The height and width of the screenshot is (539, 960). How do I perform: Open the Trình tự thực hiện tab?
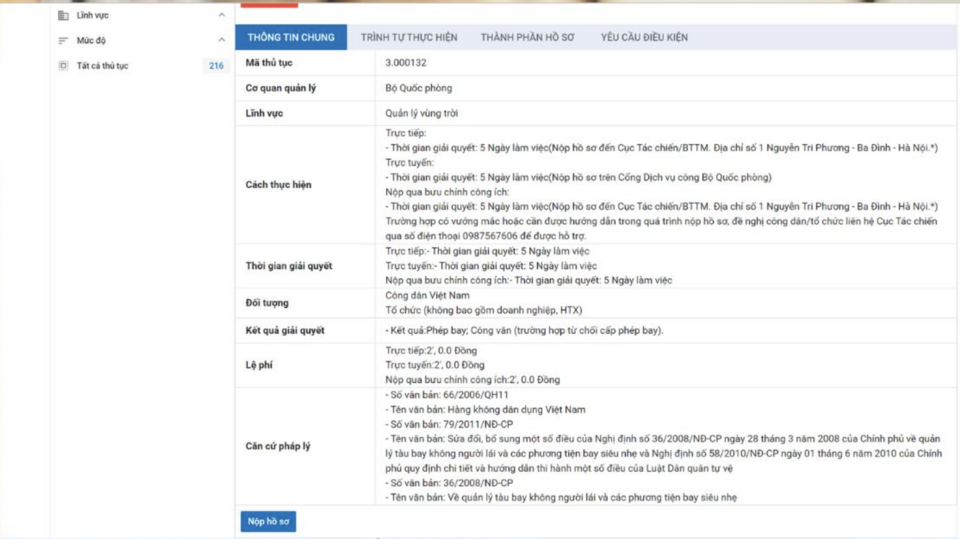click(408, 37)
